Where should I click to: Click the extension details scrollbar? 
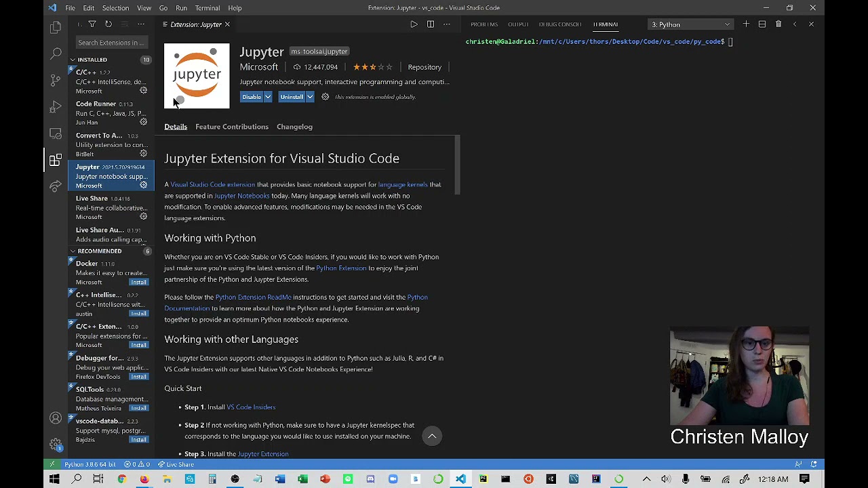pyautogui.click(x=458, y=165)
